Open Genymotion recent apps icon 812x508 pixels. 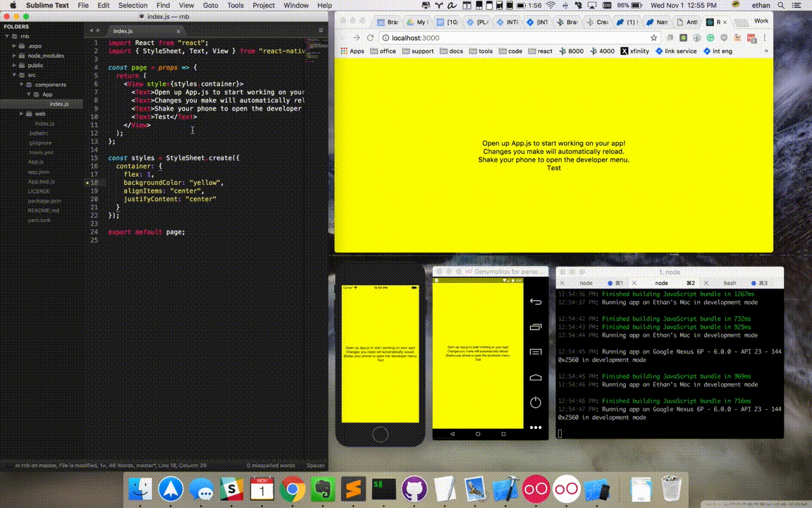[x=536, y=327]
